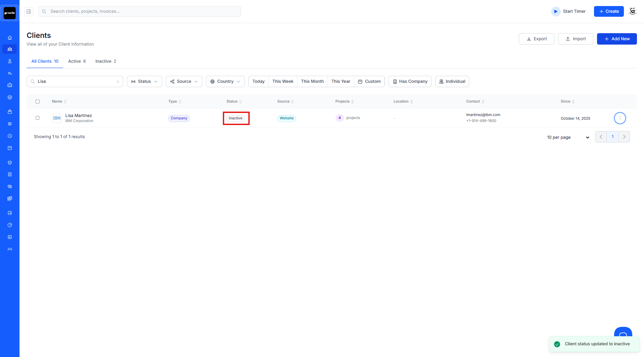Open the Home icon in the sidebar
Viewport: 644px width, 357px height.
coord(10,38)
